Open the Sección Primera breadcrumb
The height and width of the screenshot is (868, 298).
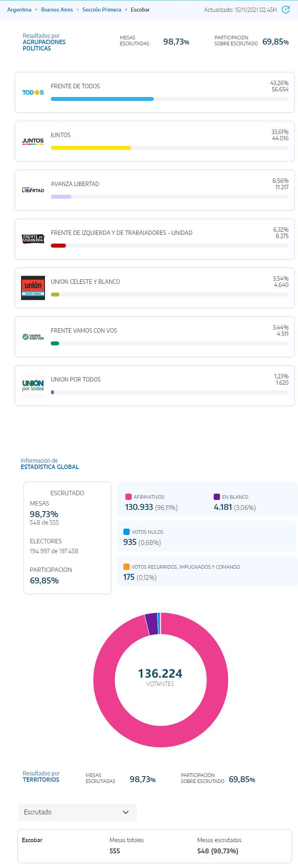tap(101, 9)
